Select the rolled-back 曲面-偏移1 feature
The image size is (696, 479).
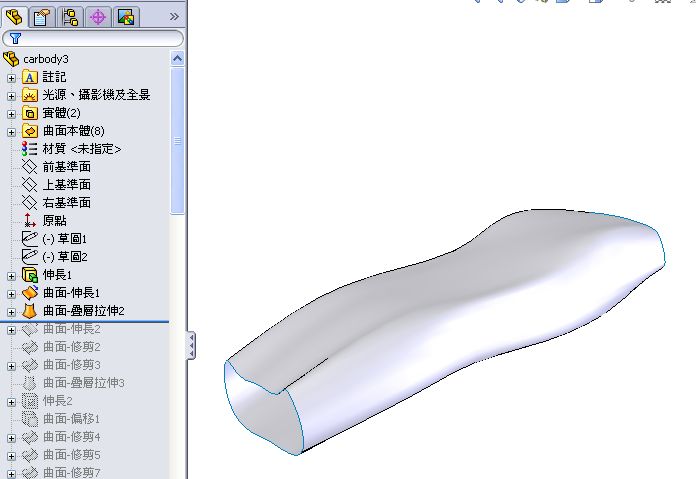(71, 419)
